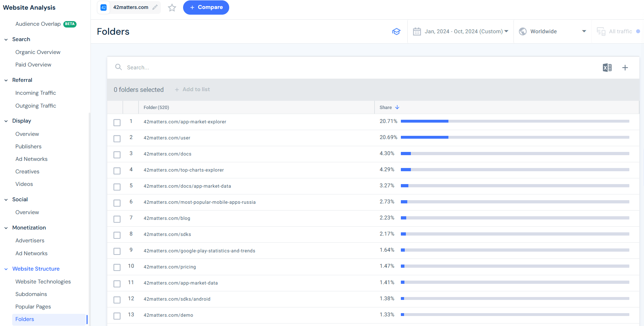Click the Compare button

[206, 8]
